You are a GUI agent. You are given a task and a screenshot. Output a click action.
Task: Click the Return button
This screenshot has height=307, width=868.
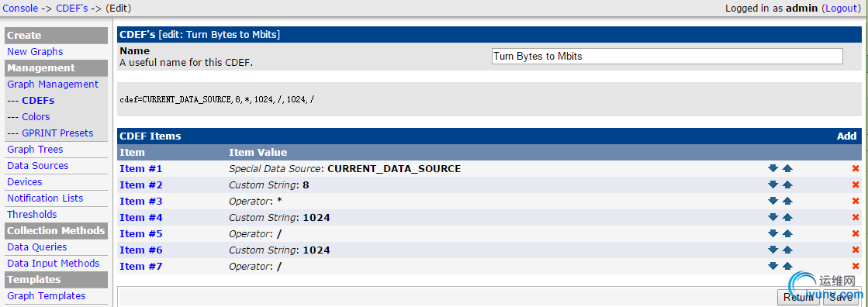pos(797,298)
